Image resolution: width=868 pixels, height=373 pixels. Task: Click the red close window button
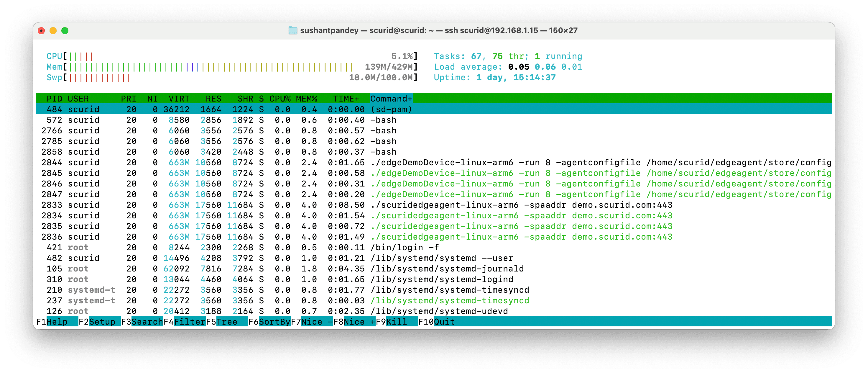pos(42,31)
